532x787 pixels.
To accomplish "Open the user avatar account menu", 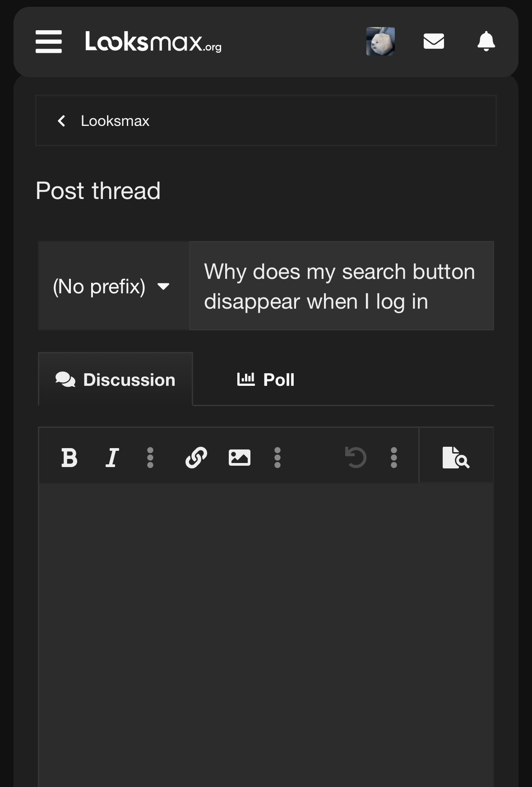I will tap(380, 42).
